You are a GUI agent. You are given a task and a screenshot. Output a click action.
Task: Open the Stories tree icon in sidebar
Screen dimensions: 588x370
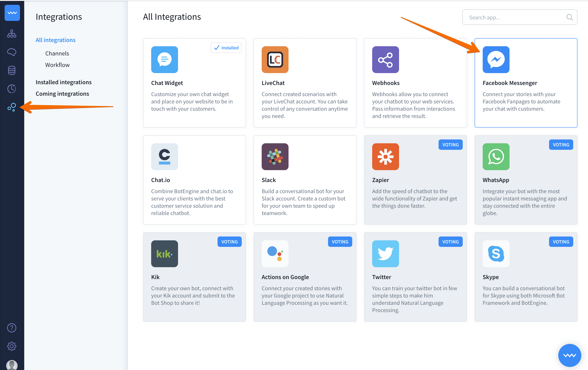12,34
